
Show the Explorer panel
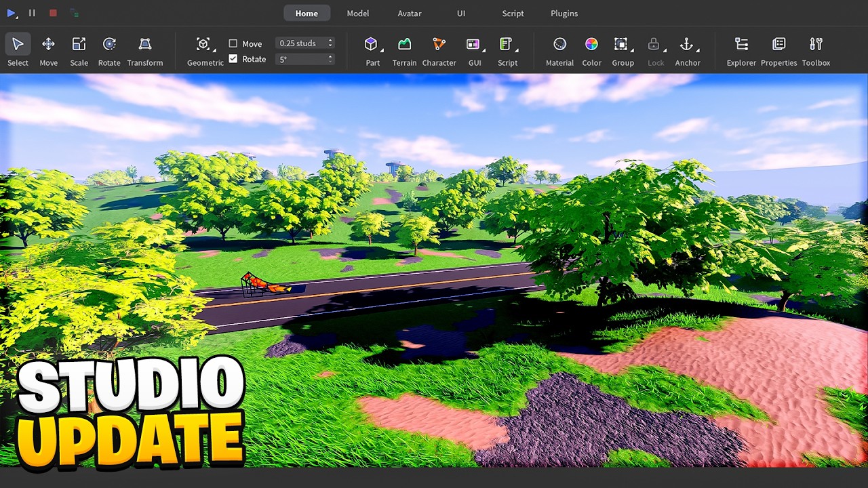741,51
